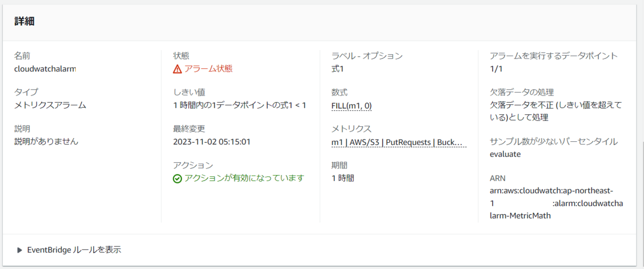The width and height of the screenshot is (644, 269).
Task: Click the green actions-enabled check icon
Action: click(x=178, y=178)
